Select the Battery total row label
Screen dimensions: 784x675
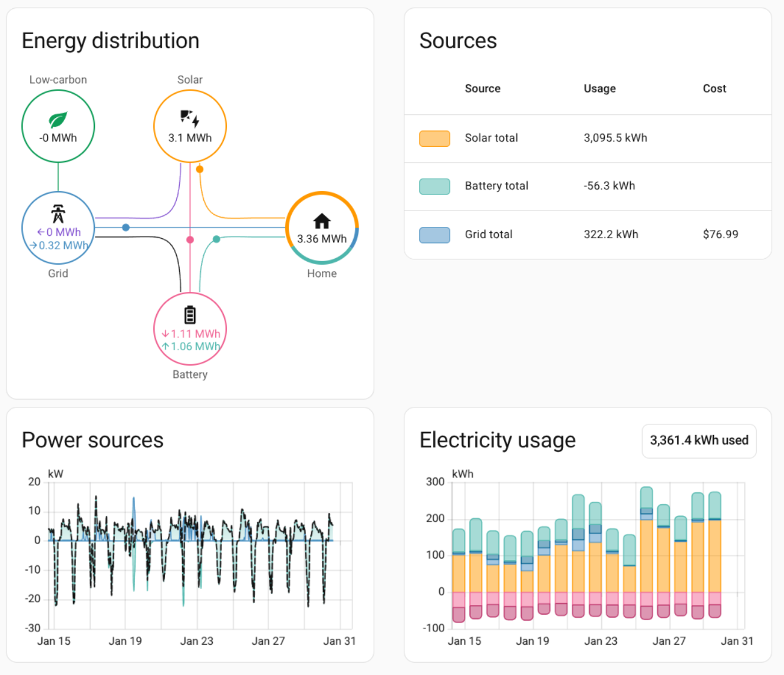(x=496, y=186)
